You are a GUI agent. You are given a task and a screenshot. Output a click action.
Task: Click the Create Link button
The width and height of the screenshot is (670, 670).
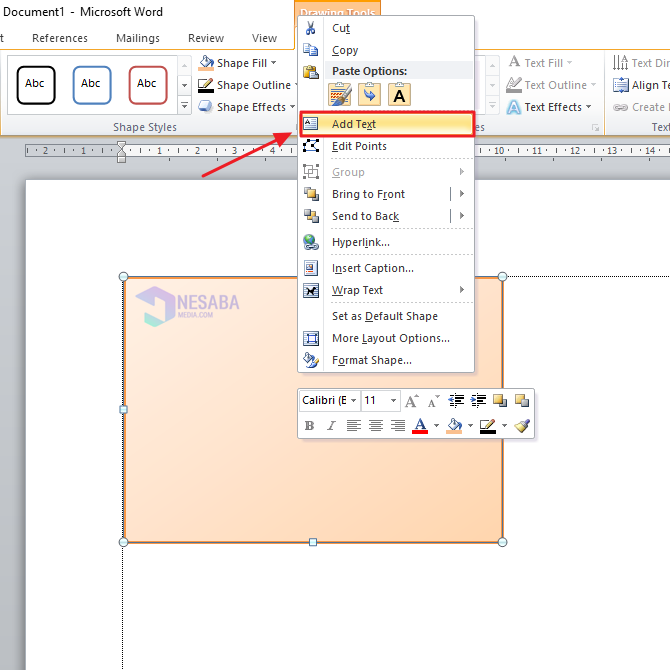tap(641, 107)
